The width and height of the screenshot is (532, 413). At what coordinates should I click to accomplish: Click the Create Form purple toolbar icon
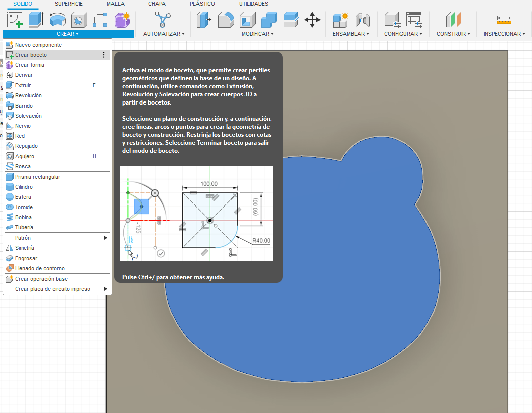pos(122,19)
